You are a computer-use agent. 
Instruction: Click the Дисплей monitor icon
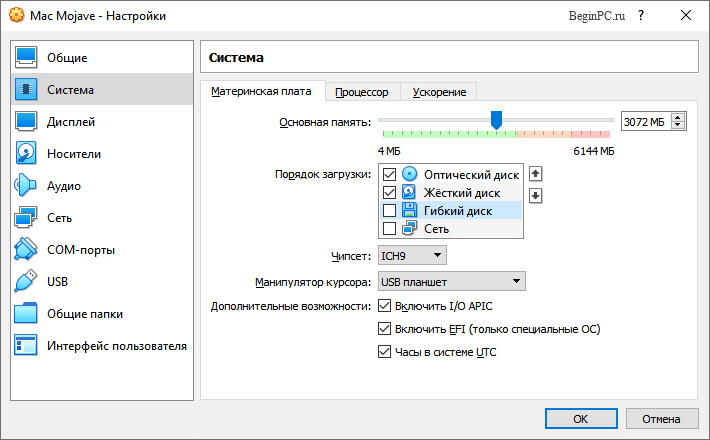[26, 121]
